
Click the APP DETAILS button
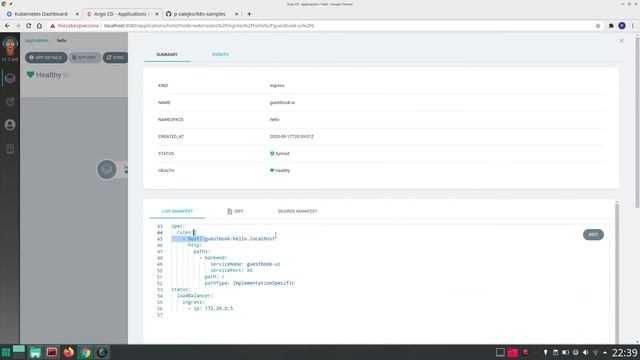point(46,58)
